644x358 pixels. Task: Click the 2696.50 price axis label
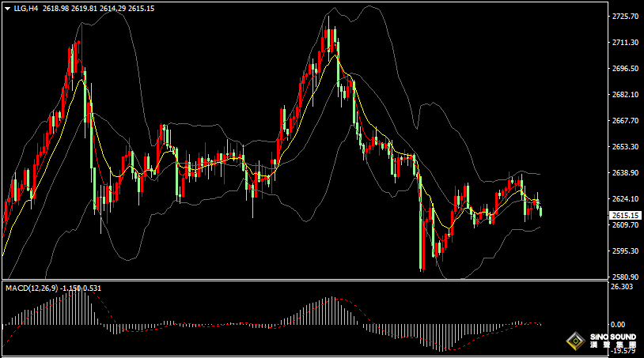pyautogui.click(x=625, y=69)
